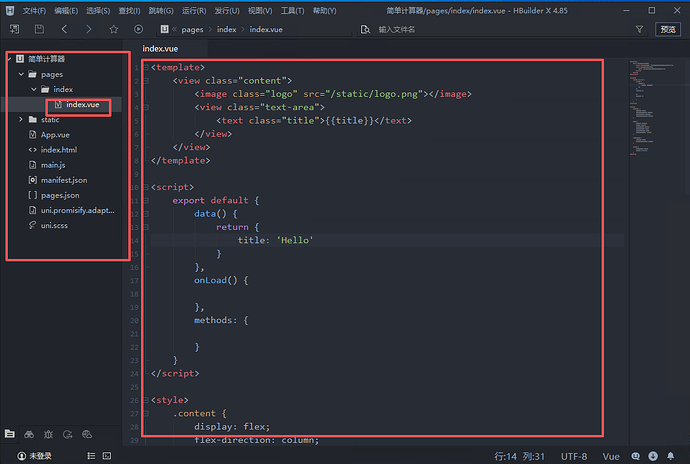
Task: Click the run play icon in toolbar
Action: 139,30
